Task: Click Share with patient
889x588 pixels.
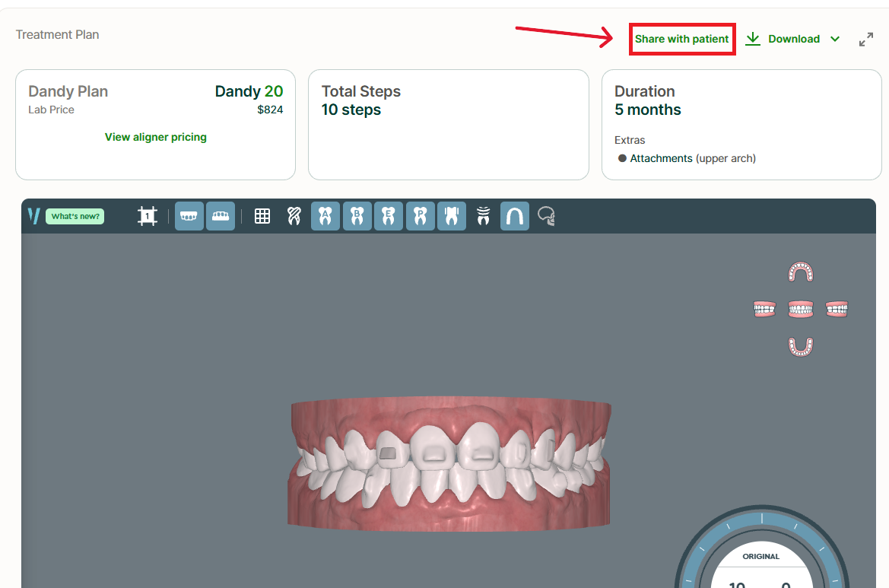Action: tap(681, 39)
